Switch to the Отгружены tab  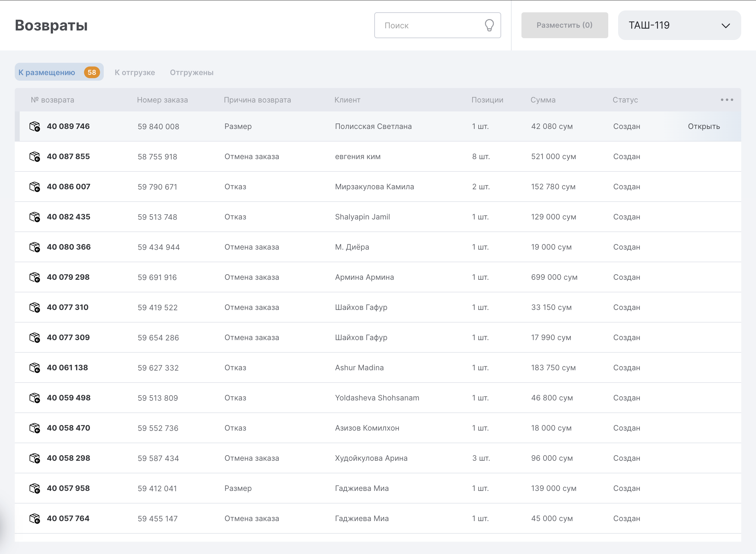[x=191, y=72]
